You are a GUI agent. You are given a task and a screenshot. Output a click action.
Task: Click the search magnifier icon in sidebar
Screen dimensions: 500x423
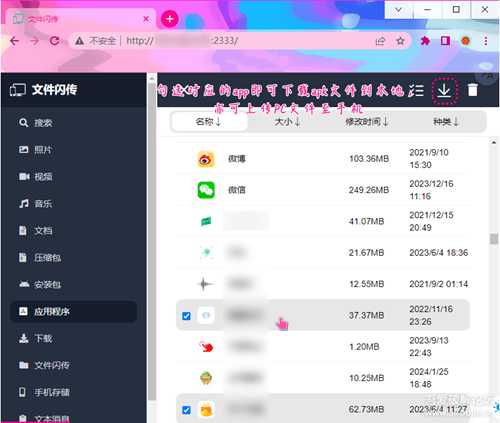click(23, 123)
